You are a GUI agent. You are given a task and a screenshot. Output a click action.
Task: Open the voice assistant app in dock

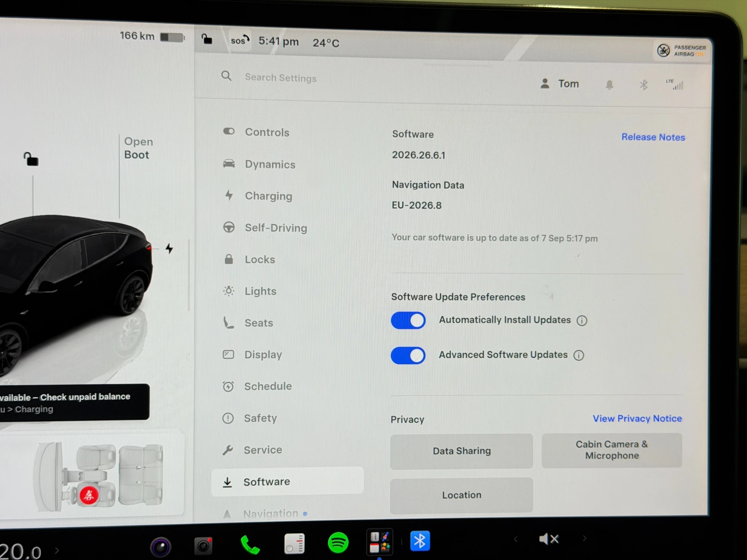point(161,546)
